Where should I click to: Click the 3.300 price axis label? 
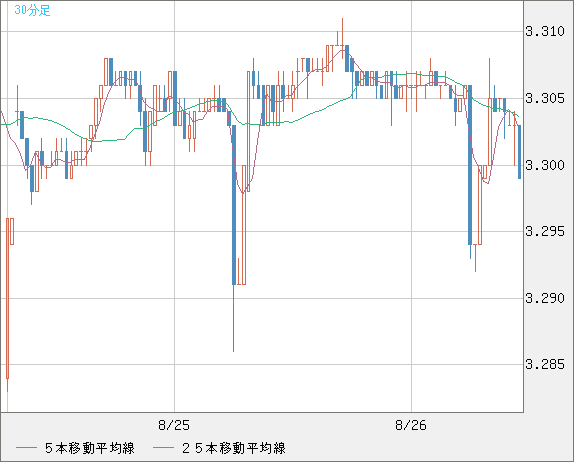(545, 165)
